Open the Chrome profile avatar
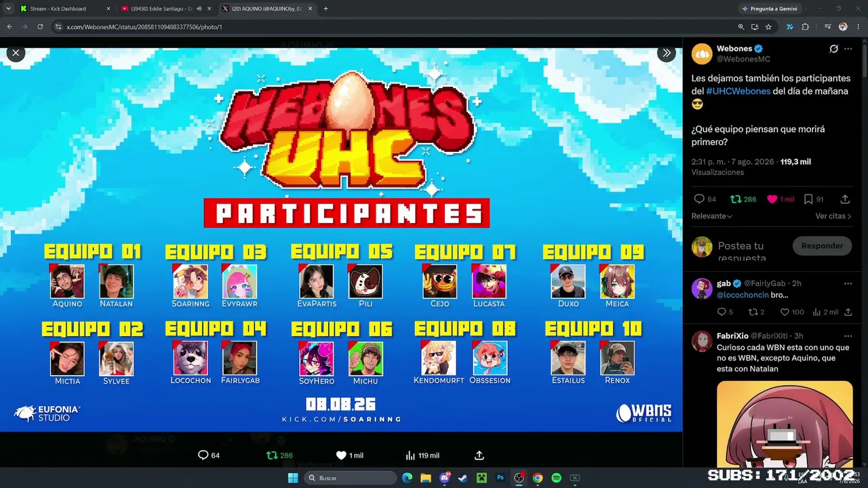The height and width of the screenshot is (488, 868). coord(843,26)
